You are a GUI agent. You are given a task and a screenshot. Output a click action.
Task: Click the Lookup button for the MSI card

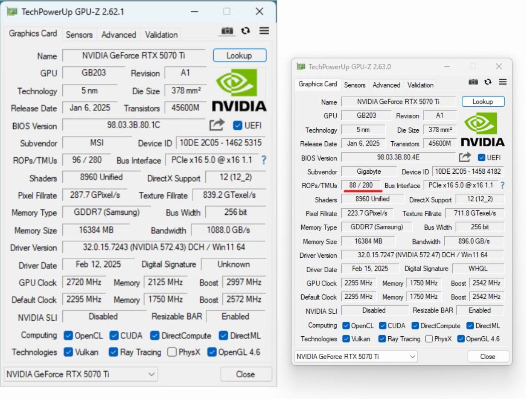point(239,55)
